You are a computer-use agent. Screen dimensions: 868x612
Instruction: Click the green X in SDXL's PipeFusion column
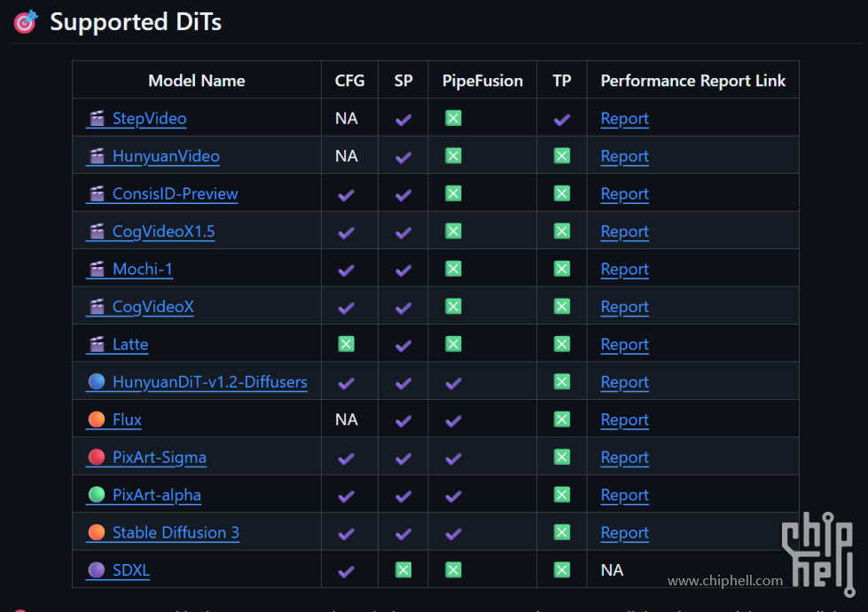[x=453, y=570]
